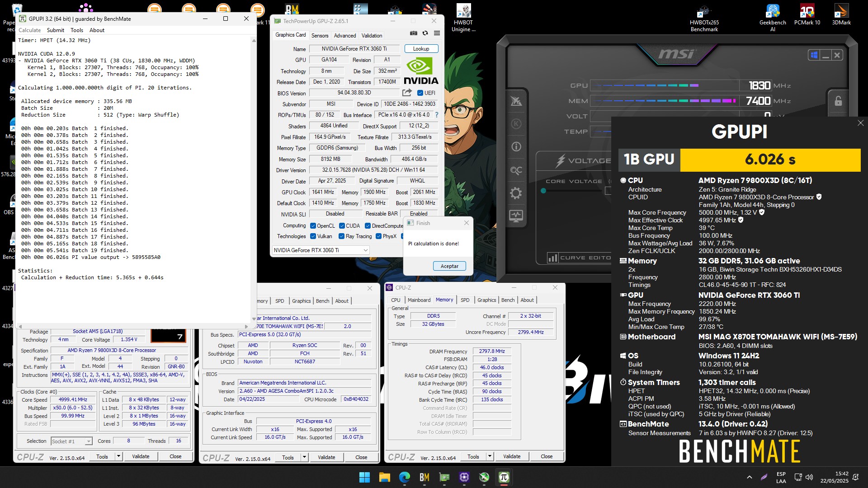868x488 pixels.
Task: Click Validate in CPU-Z Memory window
Action: click(x=512, y=456)
